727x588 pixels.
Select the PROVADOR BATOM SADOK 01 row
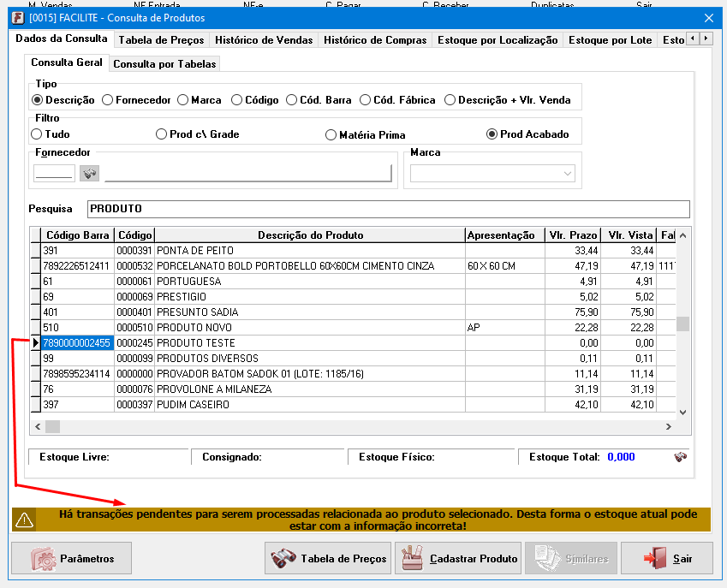tap(353, 373)
